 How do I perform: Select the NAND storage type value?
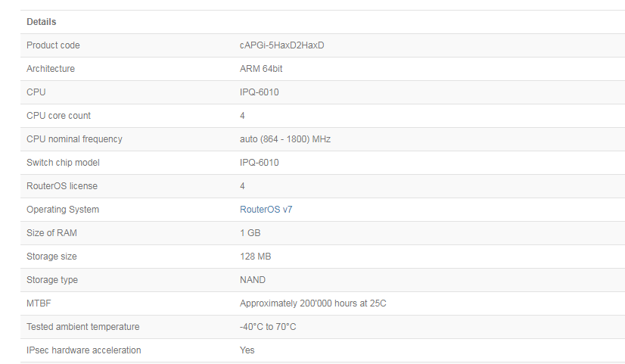[x=253, y=280]
